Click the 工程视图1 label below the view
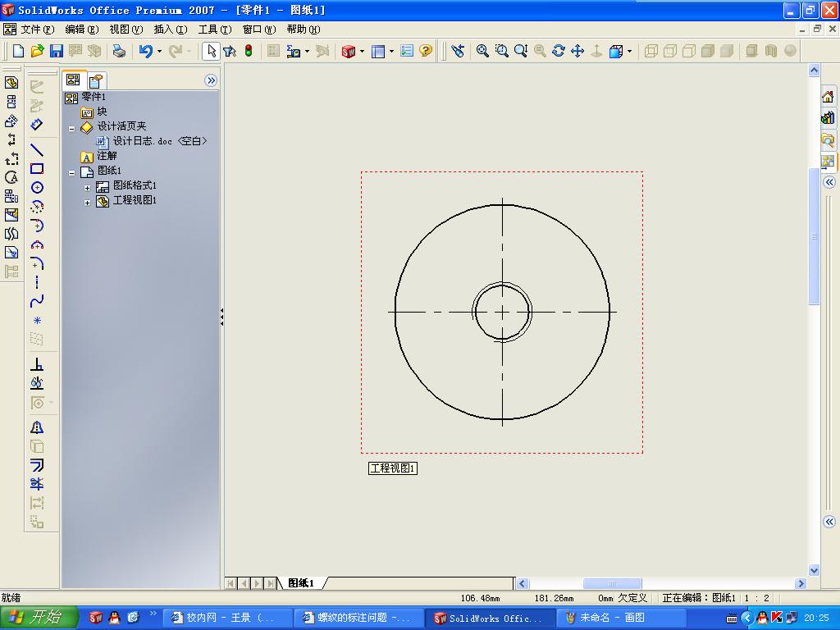 (x=393, y=468)
